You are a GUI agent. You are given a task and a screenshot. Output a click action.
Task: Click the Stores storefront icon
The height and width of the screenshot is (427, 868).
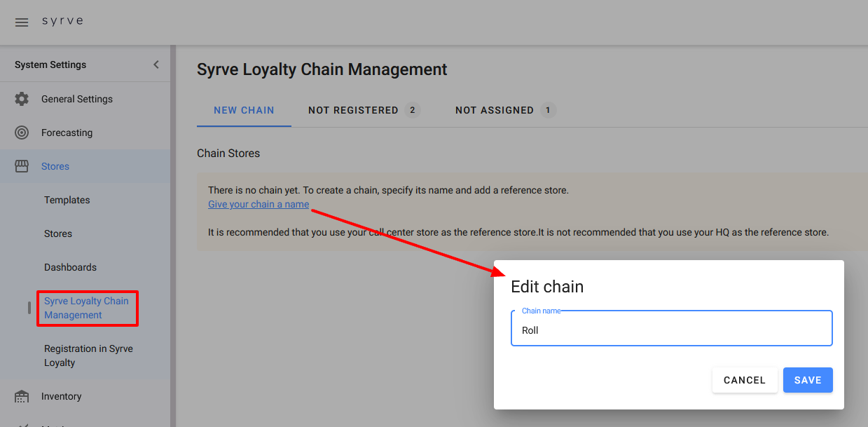click(x=22, y=166)
